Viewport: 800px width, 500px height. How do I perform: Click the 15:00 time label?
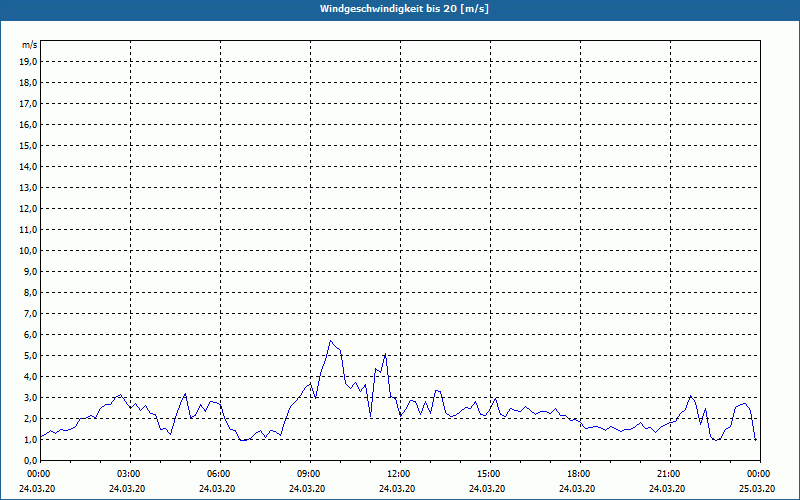[489, 474]
